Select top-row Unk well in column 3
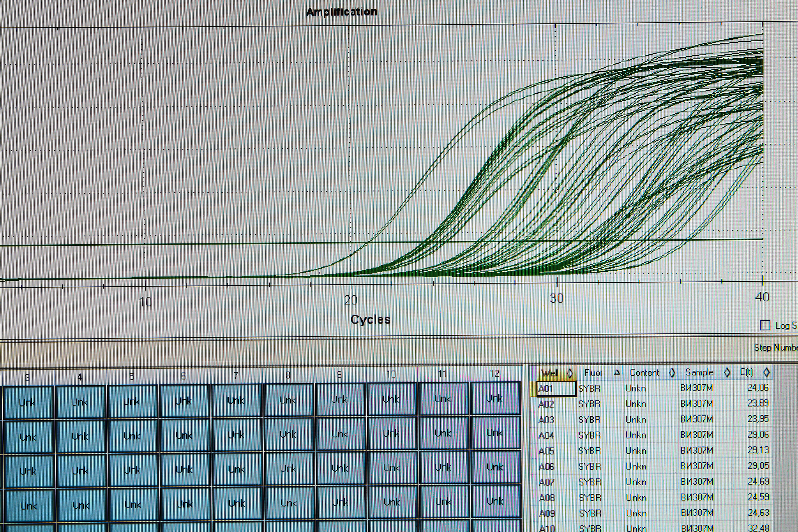 pyautogui.click(x=28, y=403)
